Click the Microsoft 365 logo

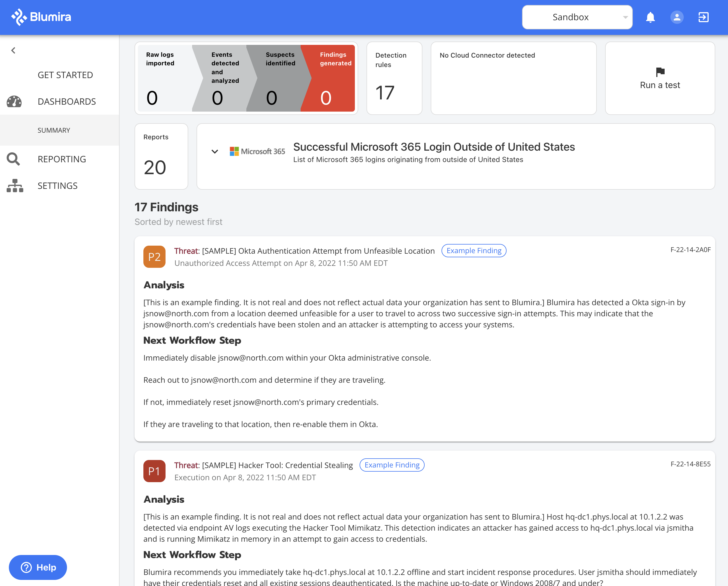tap(257, 151)
